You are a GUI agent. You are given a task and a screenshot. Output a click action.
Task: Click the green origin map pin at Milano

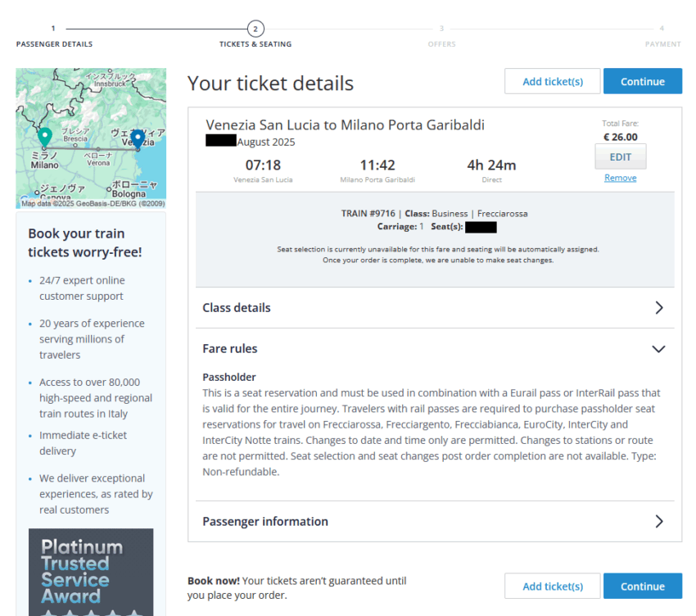[x=45, y=137]
